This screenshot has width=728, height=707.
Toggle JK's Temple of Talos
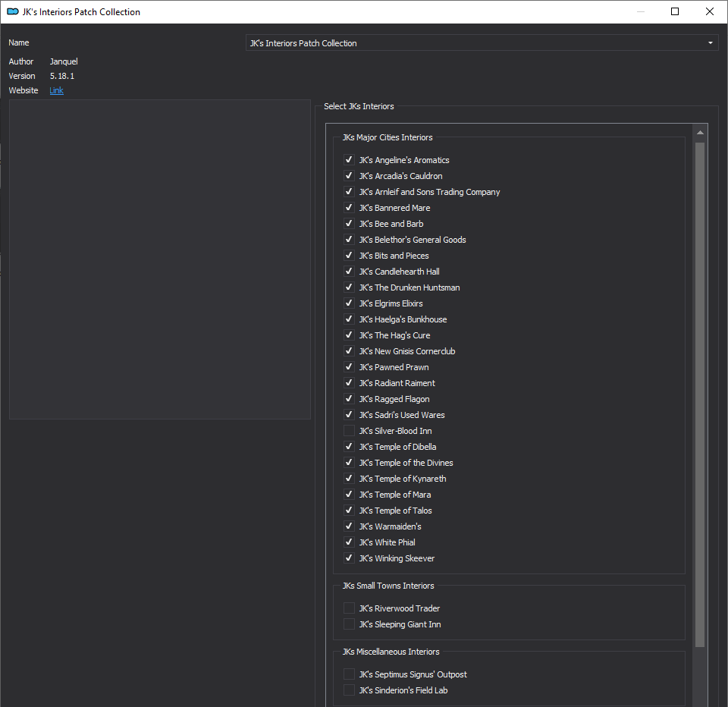pos(349,510)
